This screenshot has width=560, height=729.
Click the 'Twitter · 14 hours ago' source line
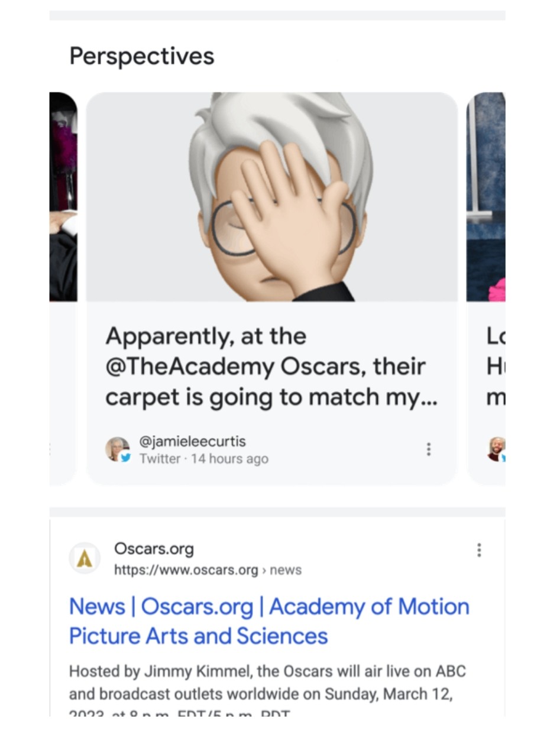[x=203, y=459]
